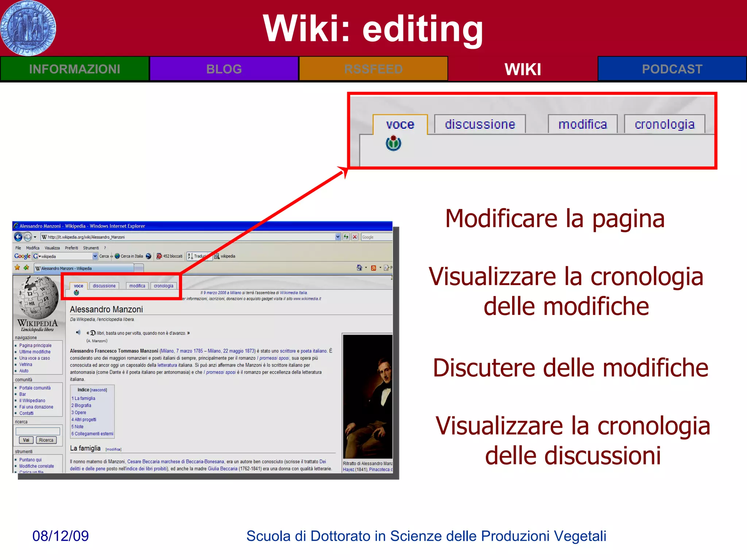The width and height of the screenshot is (747, 560).
Task: Open the recent pages dropdown beside forward button
Action: [35, 237]
